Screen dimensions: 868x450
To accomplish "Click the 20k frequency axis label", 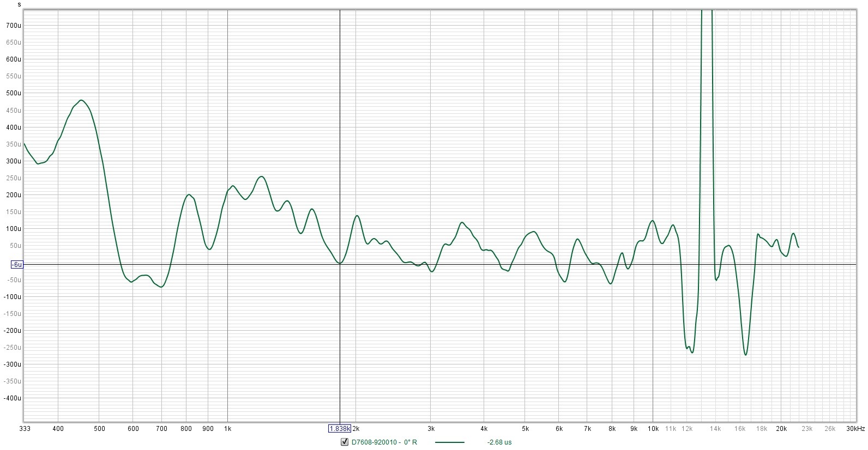I will (x=781, y=429).
